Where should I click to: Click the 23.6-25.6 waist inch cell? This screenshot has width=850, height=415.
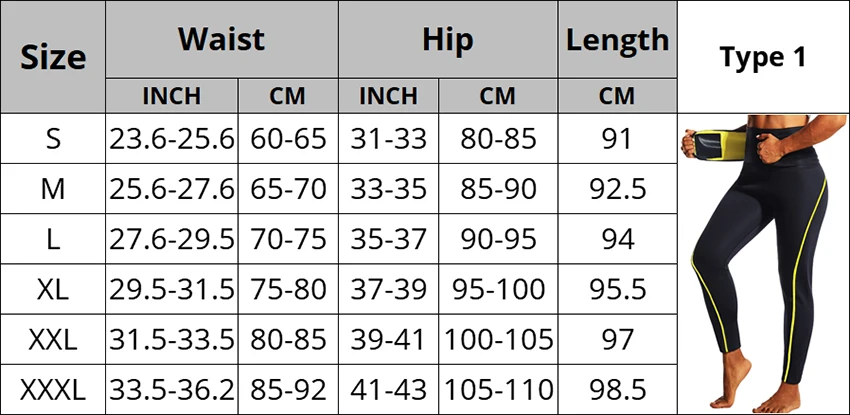172,139
